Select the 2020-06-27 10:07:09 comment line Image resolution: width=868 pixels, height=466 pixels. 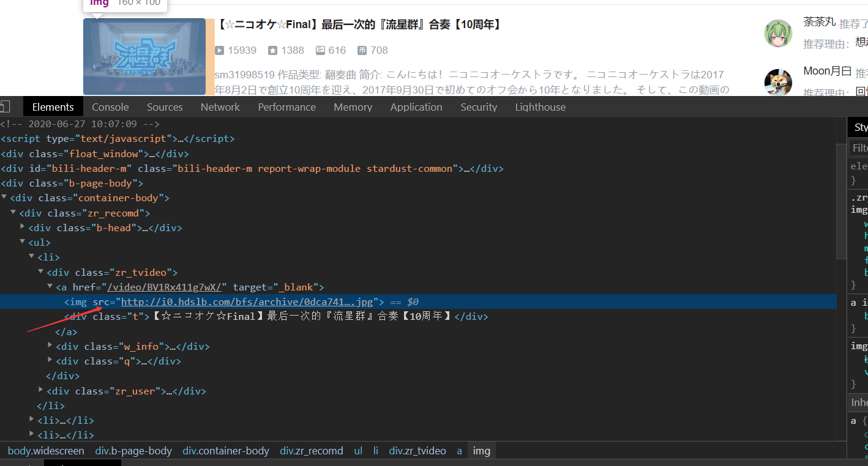pyautogui.click(x=80, y=124)
